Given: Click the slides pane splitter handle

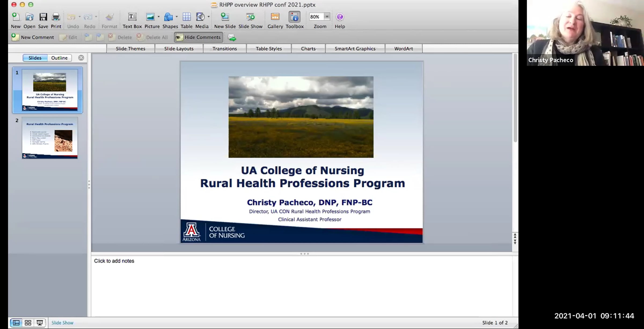Looking at the screenshot, I should tap(89, 184).
